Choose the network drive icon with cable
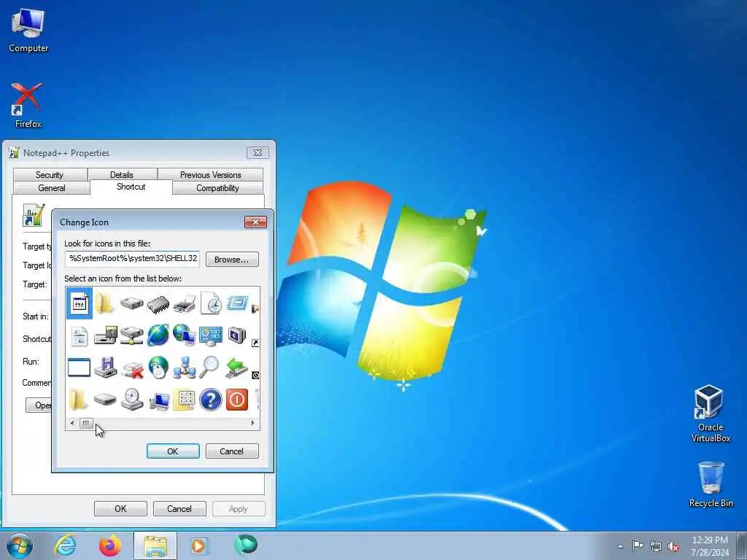This screenshot has width=747, height=560. pyautogui.click(x=131, y=335)
